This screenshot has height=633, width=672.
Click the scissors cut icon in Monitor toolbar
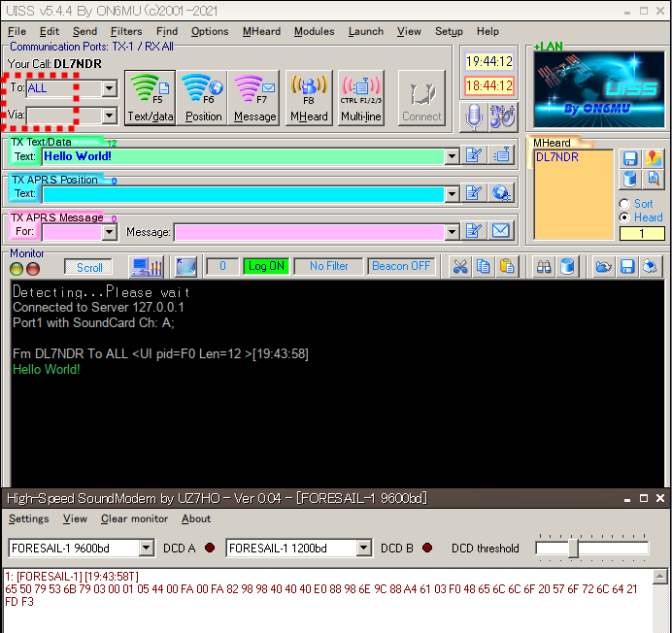point(461,266)
